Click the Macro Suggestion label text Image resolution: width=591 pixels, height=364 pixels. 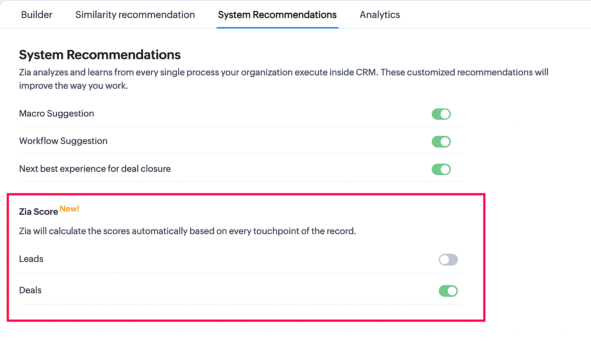click(56, 114)
